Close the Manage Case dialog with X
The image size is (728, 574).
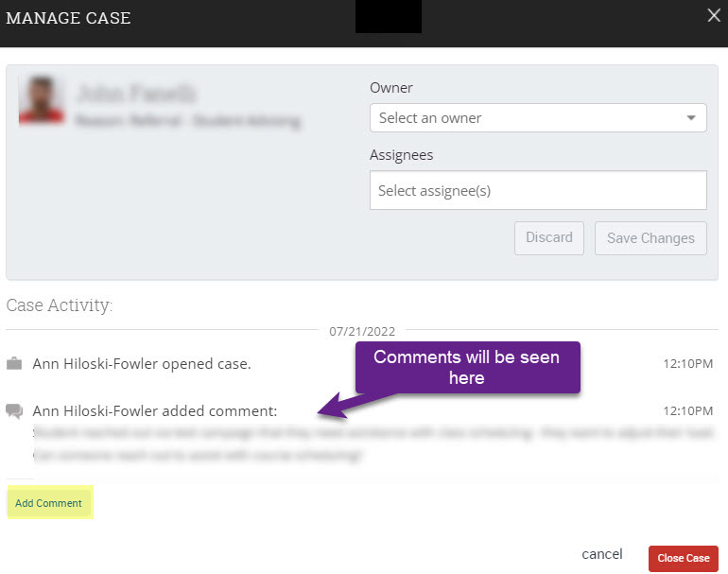714,15
